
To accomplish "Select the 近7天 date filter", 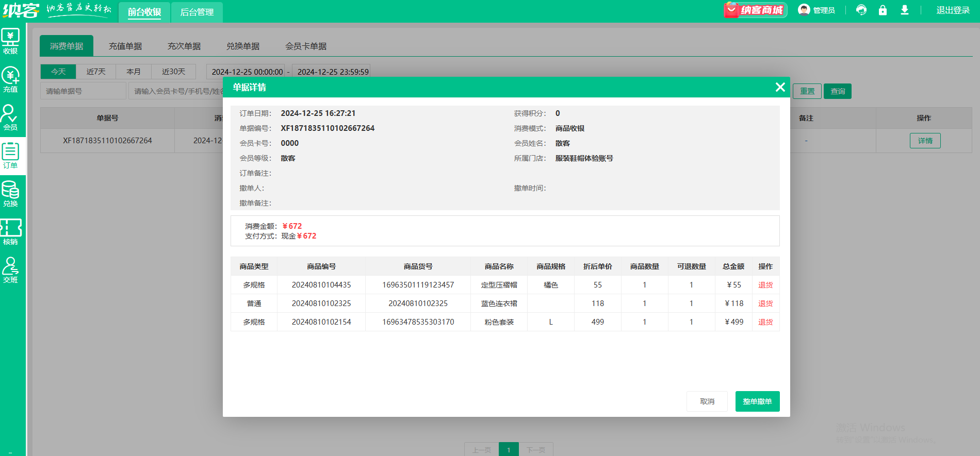I will click(x=96, y=72).
